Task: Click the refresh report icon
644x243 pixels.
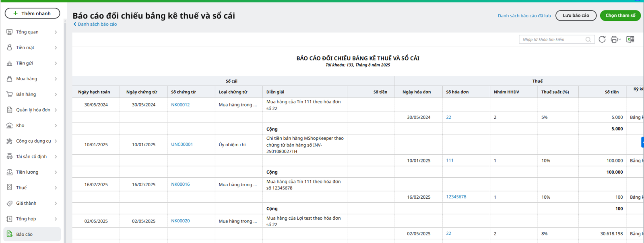Action: [x=602, y=39]
